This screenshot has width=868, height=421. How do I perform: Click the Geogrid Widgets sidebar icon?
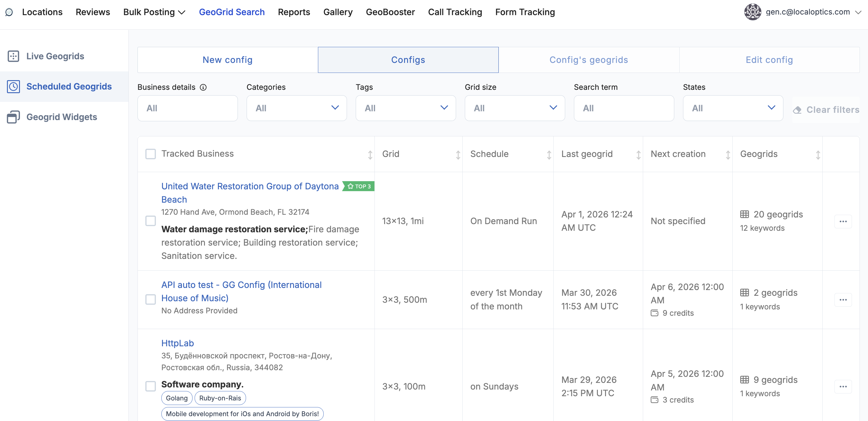14,117
